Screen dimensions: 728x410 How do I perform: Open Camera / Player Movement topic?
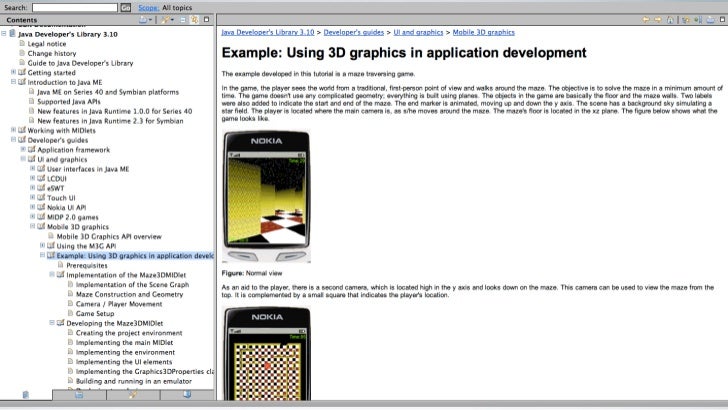tap(119, 304)
